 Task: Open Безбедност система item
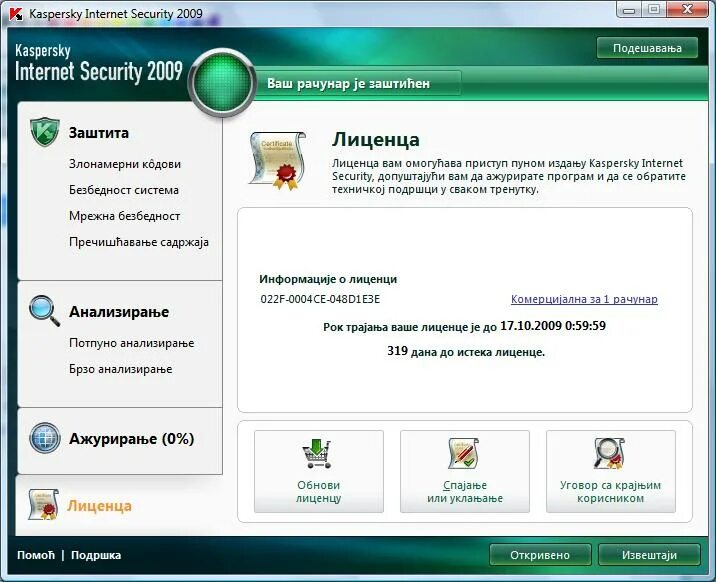click(x=124, y=190)
